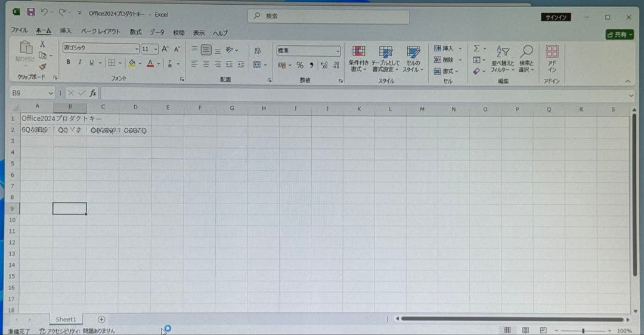Open 条件付き書式 conditional formatting
Viewport: 644px width, 335px height.
click(358, 59)
